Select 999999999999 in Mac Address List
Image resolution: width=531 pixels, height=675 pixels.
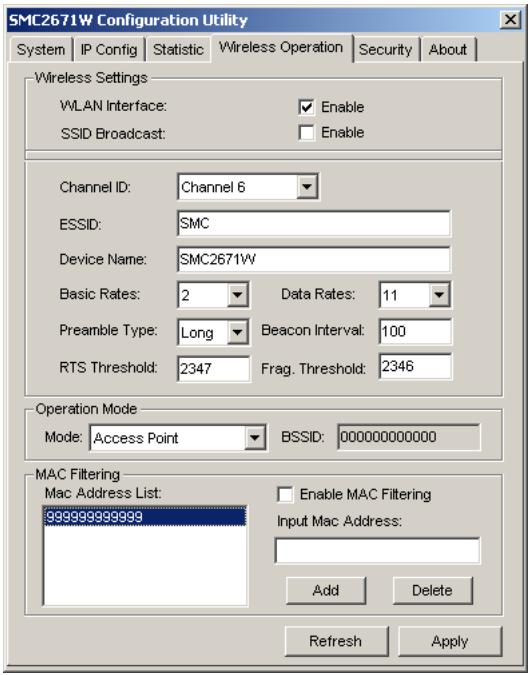145,517
